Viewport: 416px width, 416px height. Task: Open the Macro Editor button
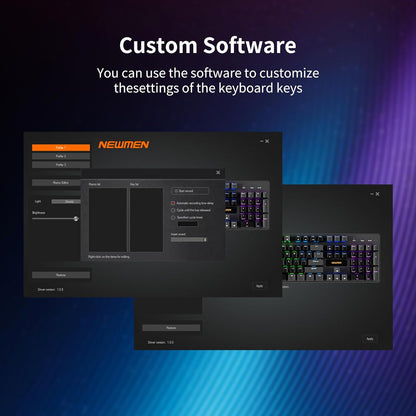[61, 183]
